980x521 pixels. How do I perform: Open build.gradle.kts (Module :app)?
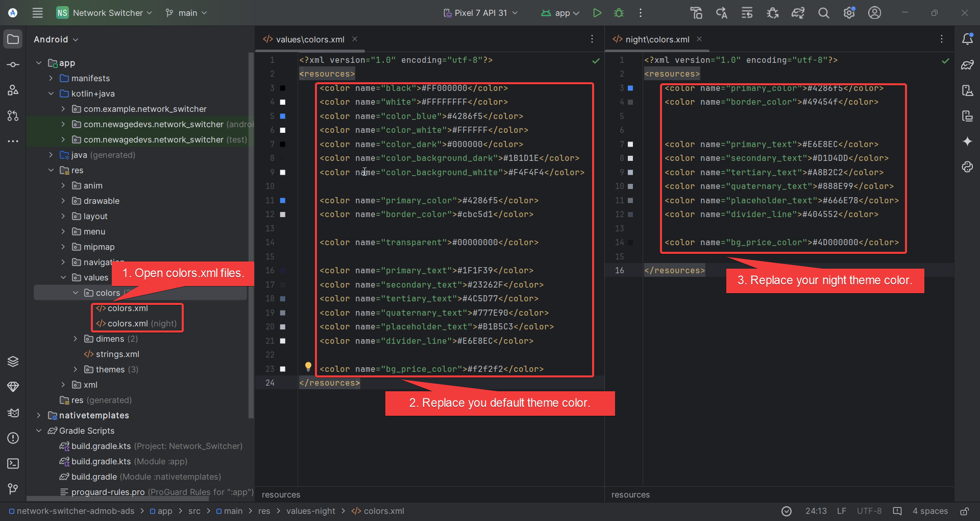pyautogui.click(x=124, y=461)
